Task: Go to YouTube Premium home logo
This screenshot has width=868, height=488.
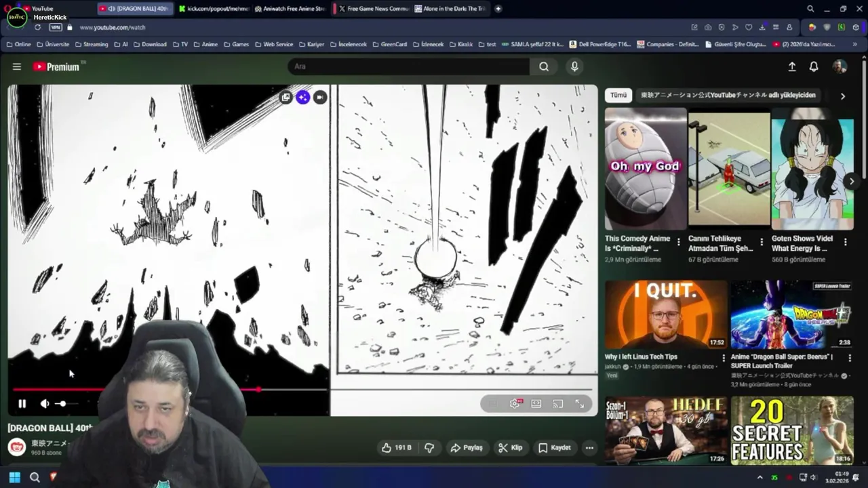Action: tap(56, 66)
